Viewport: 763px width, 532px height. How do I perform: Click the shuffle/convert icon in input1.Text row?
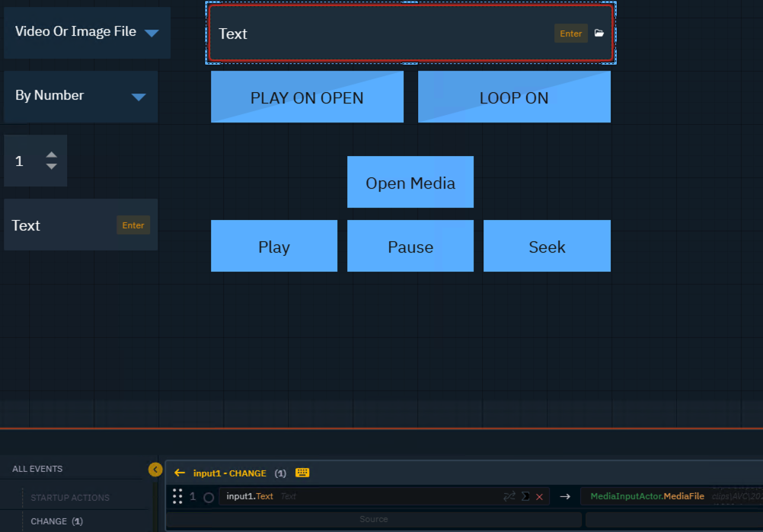tap(509, 496)
